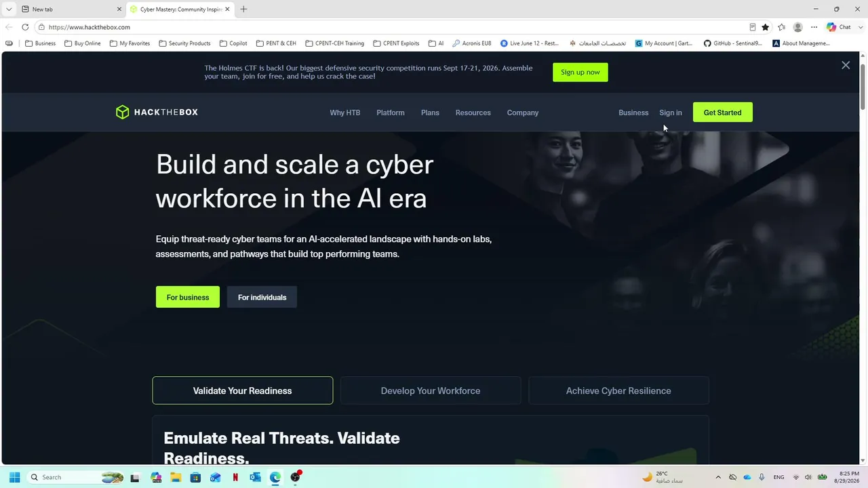Expand the Why HTB navigation menu
Viewport: 868px width, 488px height.
tap(345, 113)
